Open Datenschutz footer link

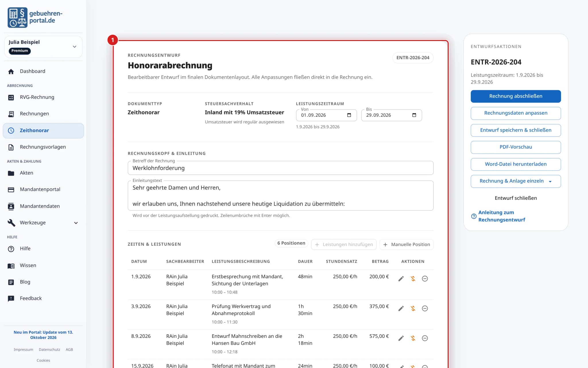coord(49,350)
